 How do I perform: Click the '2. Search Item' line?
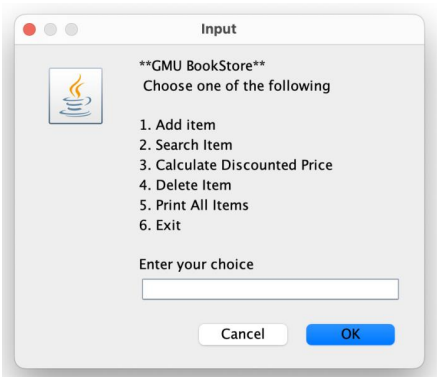(186, 145)
